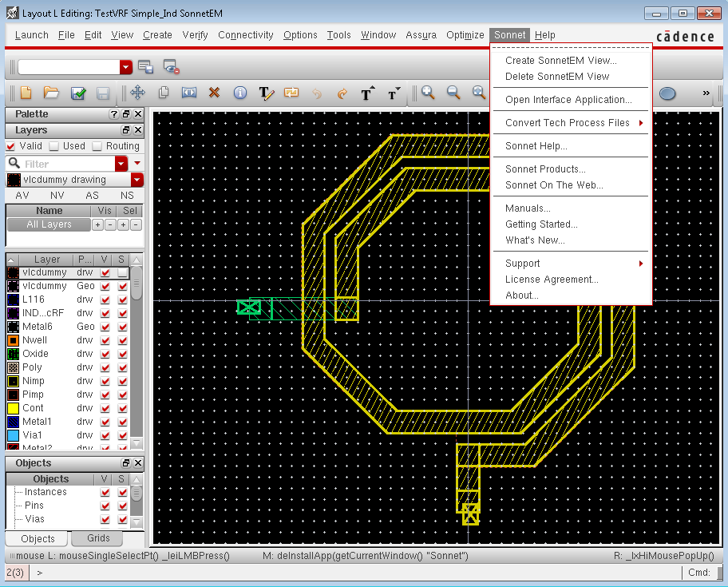Open the Assura menu

[x=421, y=35]
